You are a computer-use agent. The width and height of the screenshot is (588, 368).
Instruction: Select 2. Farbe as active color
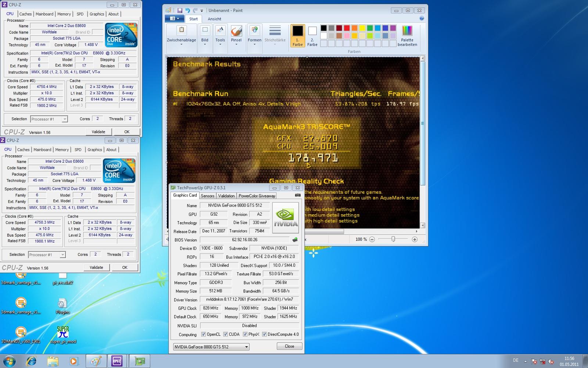click(312, 36)
